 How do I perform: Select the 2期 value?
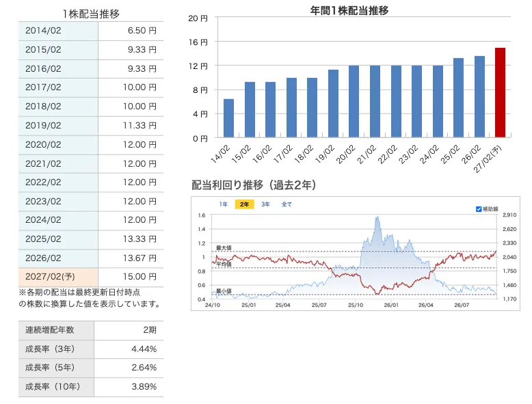(150, 329)
